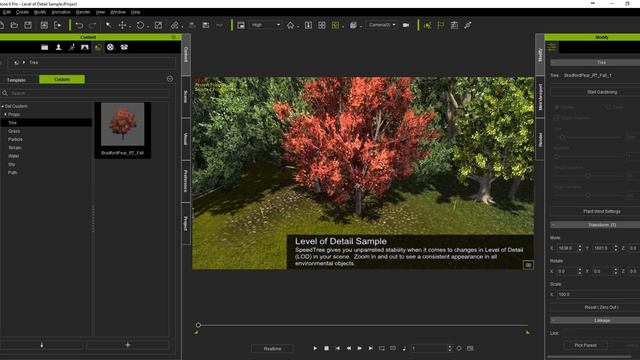Click the download arrow button below content tree
This screenshot has width=640, height=360.
[42, 345]
